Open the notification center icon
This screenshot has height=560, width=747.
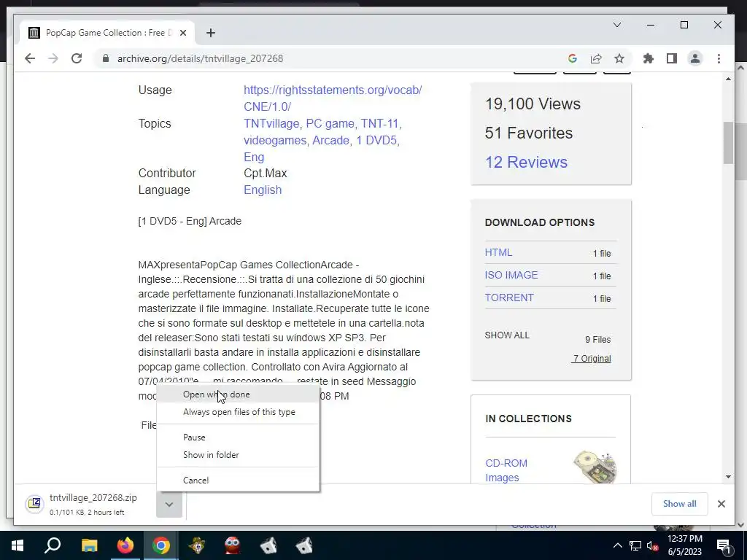[724, 545]
